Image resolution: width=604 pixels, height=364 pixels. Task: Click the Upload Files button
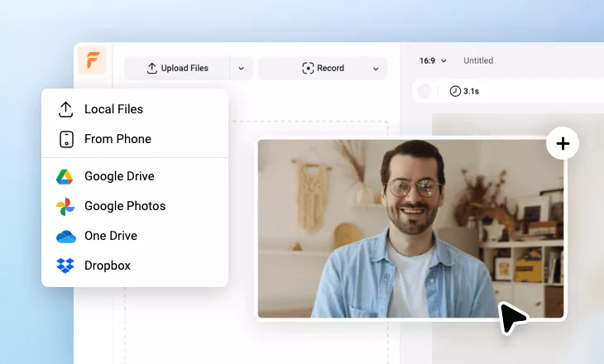[177, 68]
